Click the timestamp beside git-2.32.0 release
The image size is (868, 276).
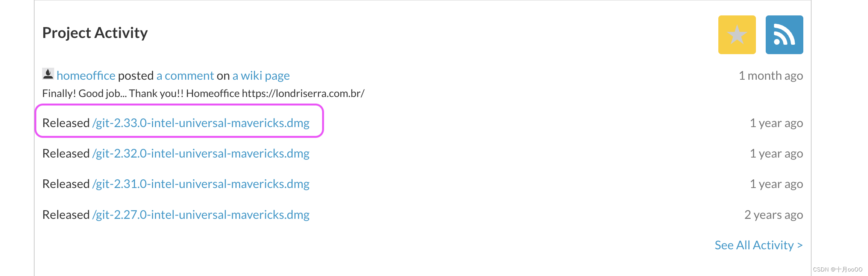coord(776,154)
